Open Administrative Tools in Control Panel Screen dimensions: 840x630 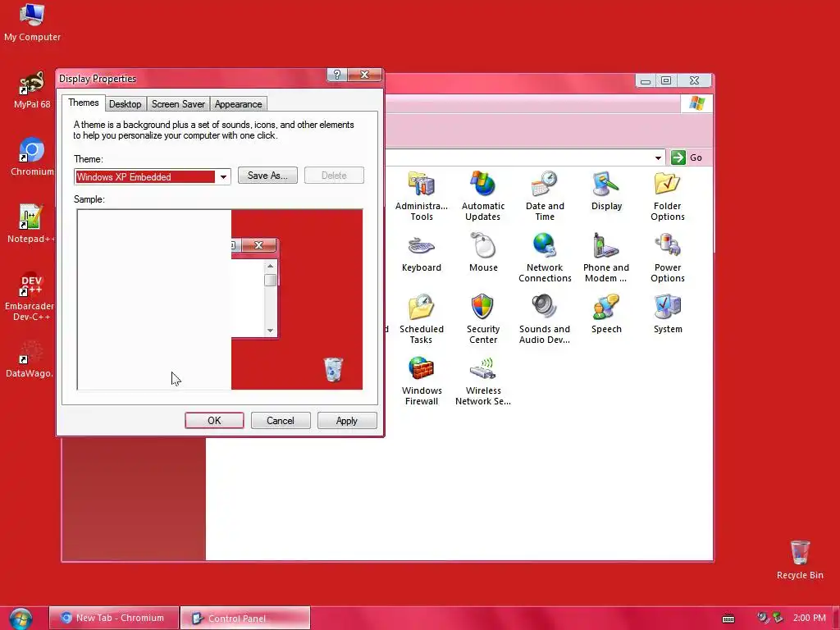click(x=421, y=196)
